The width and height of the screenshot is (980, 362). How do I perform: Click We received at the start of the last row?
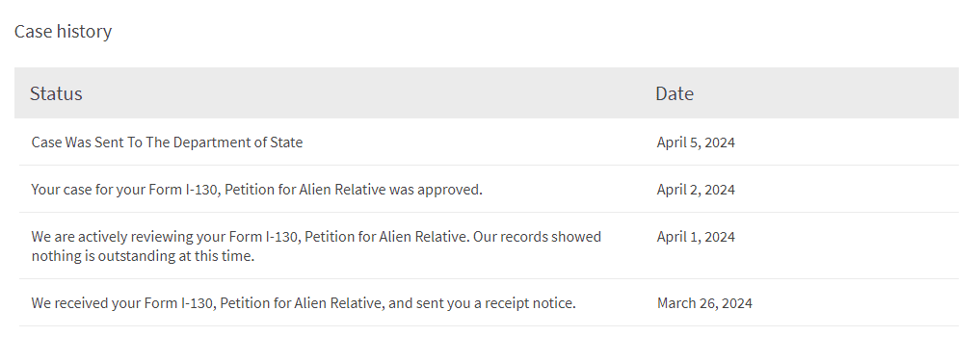(69, 303)
